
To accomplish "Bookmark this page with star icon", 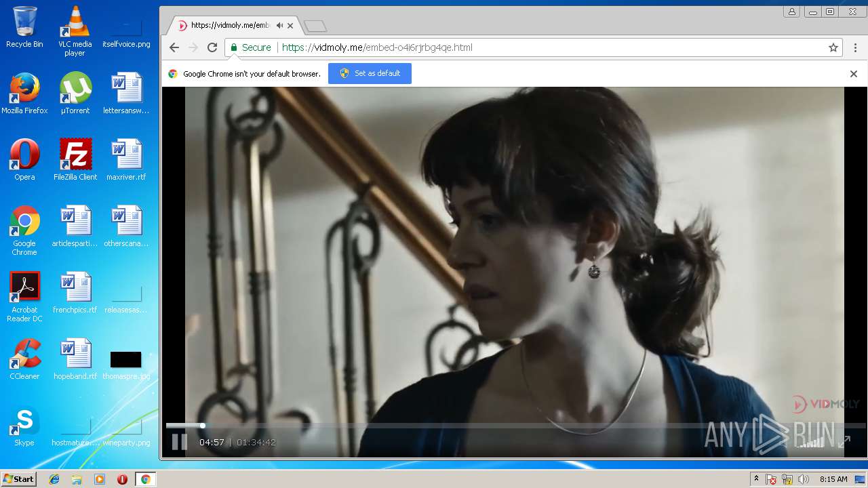I will point(833,47).
